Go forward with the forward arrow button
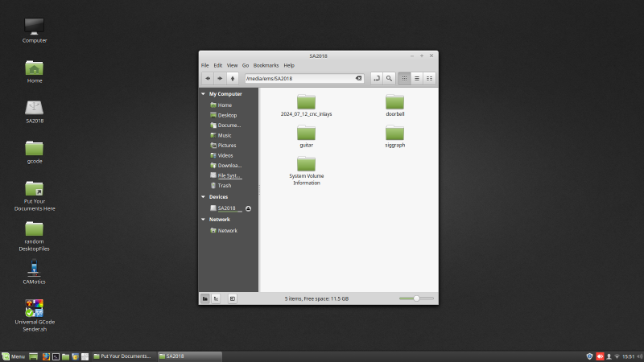This screenshot has height=362, width=644. pos(220,78)
